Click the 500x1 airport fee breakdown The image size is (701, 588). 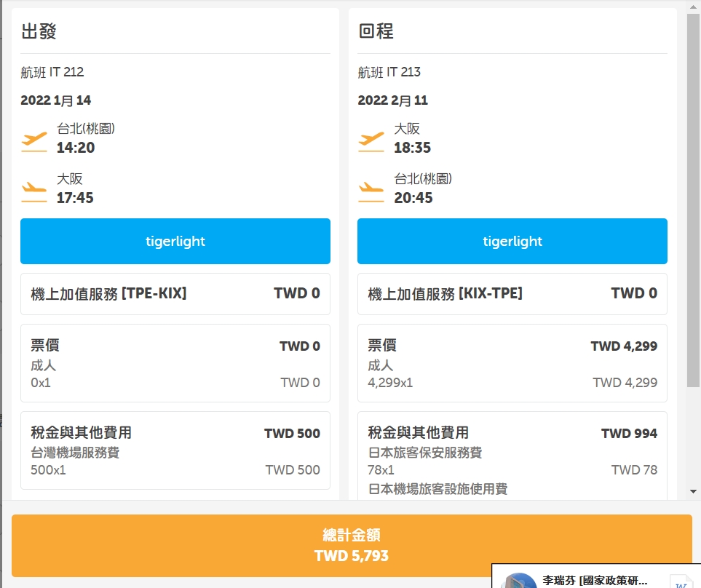point(48,469)
